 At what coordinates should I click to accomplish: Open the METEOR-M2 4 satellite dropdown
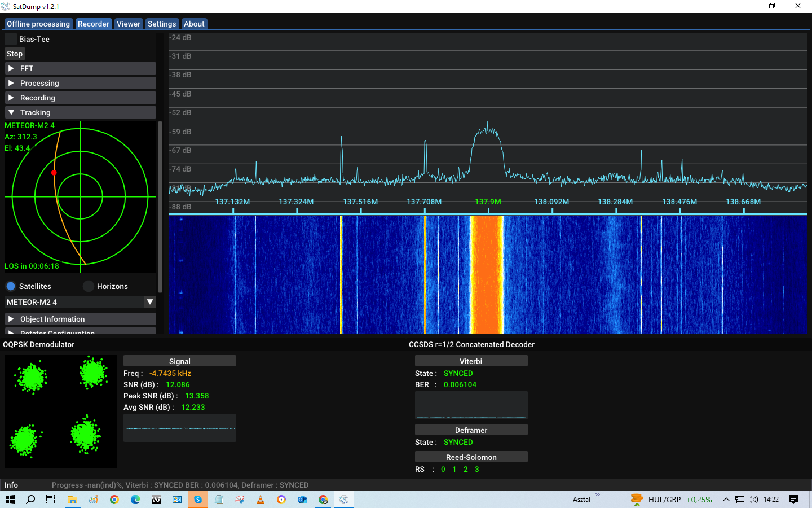[x=80, y=302]
